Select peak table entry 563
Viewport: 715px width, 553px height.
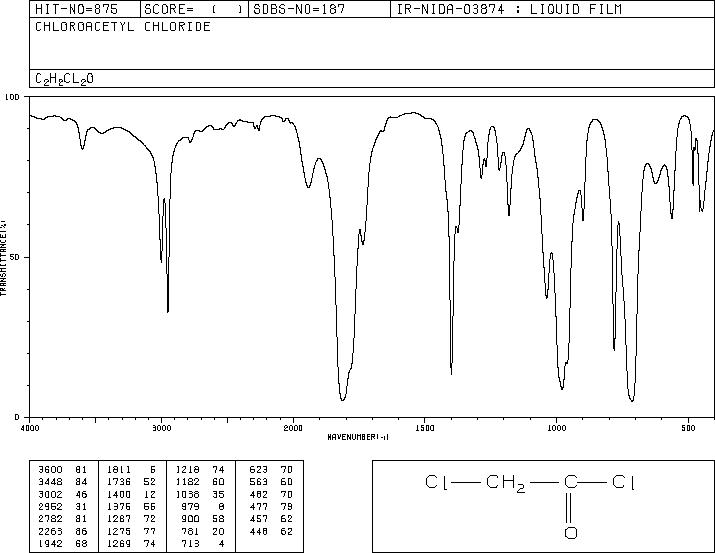(259, 482)
